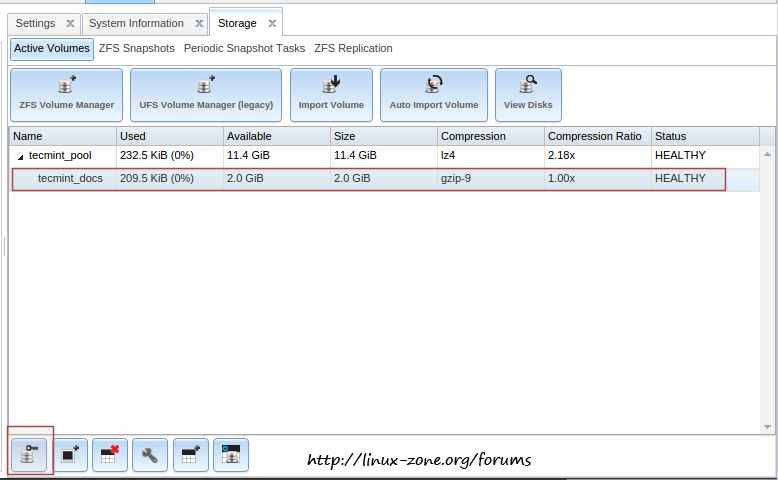Open the ZFS Snapshots section
The image size is (778, 480).
(137, 48)
